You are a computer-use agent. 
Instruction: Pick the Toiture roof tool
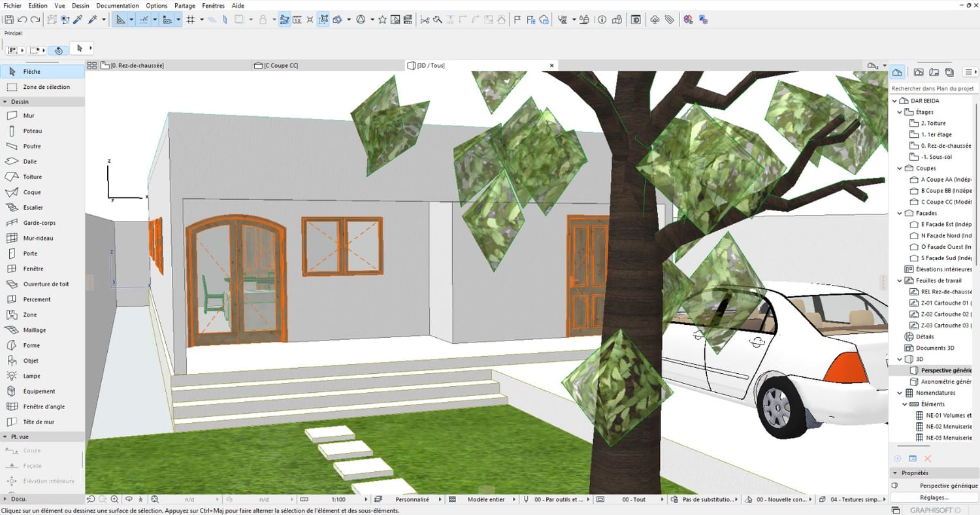click(32, 177)
